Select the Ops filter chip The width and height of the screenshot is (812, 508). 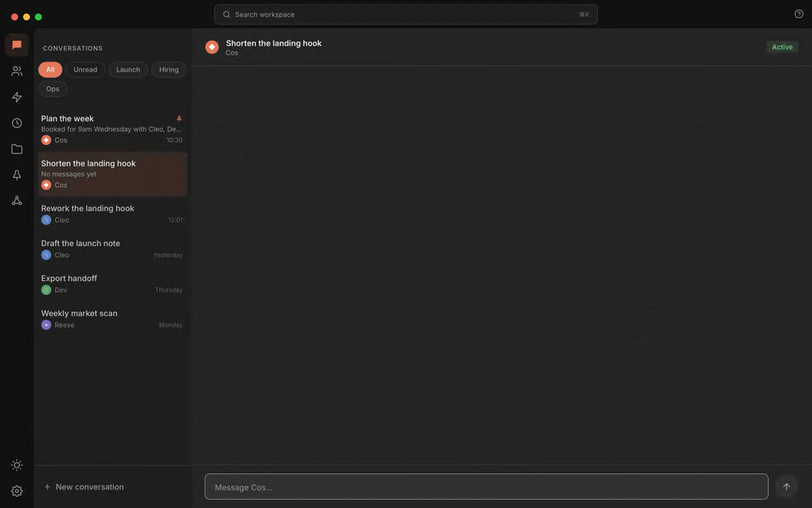coord(53,89)
